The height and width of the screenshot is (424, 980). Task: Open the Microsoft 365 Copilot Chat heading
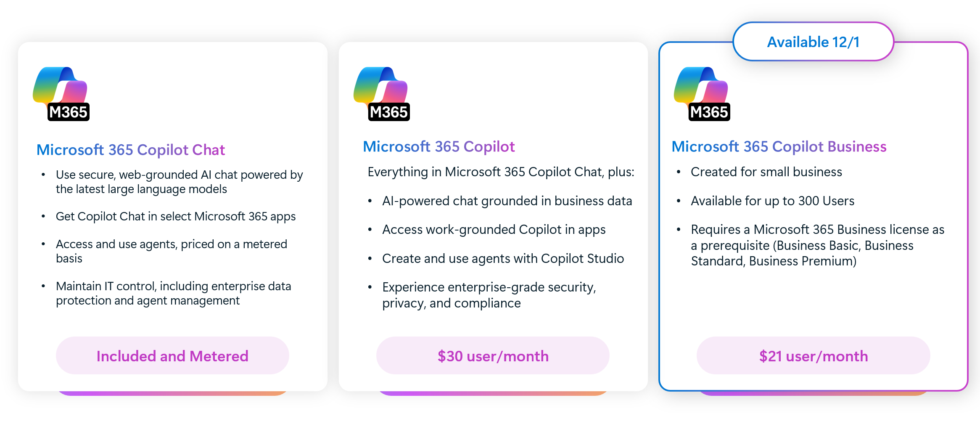coord(131,150)
